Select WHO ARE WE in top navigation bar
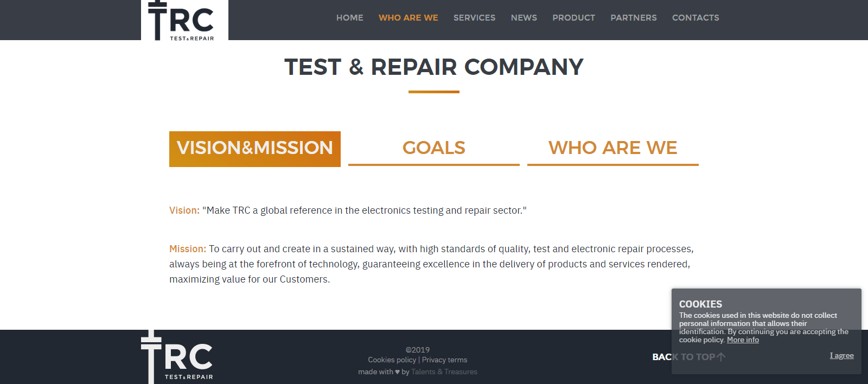 (x=408, y=18)
